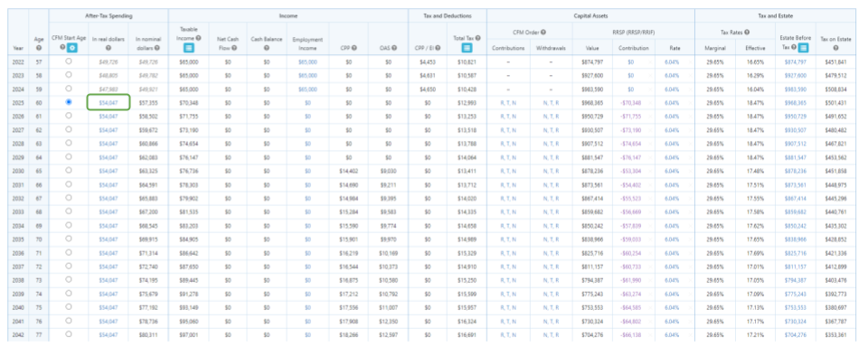Select the age 60 CFM start radio
Image resolution: width=868 pixels, height=347 pixels.
[x=69, y=102]
